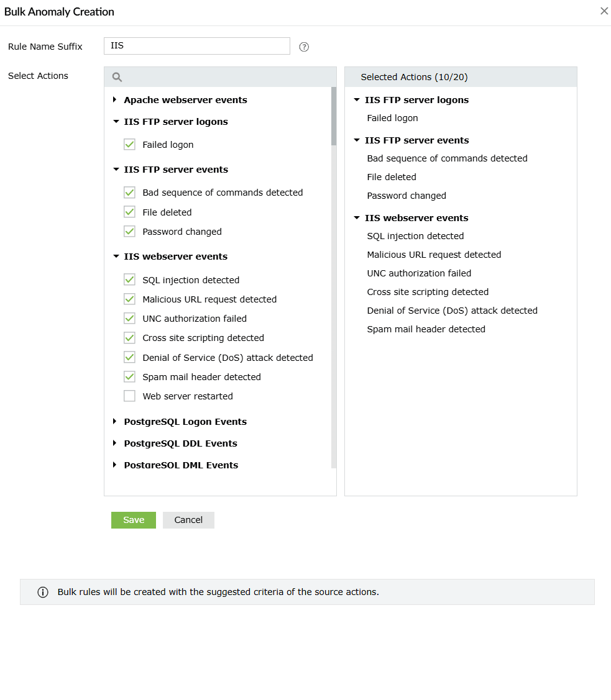Click the Rule Name Suffix input field
Screen dimensions: 611x700
(x=196, y=46)
